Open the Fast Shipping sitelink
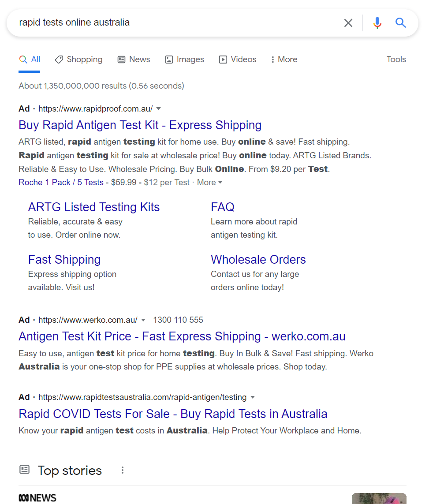This screenshot has height=504, width=429. pos(64,260)
